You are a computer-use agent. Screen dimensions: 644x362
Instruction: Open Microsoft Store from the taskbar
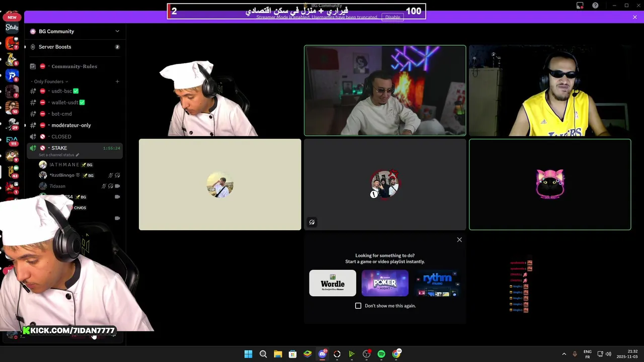pyautogui.click(x=293, y=354)
